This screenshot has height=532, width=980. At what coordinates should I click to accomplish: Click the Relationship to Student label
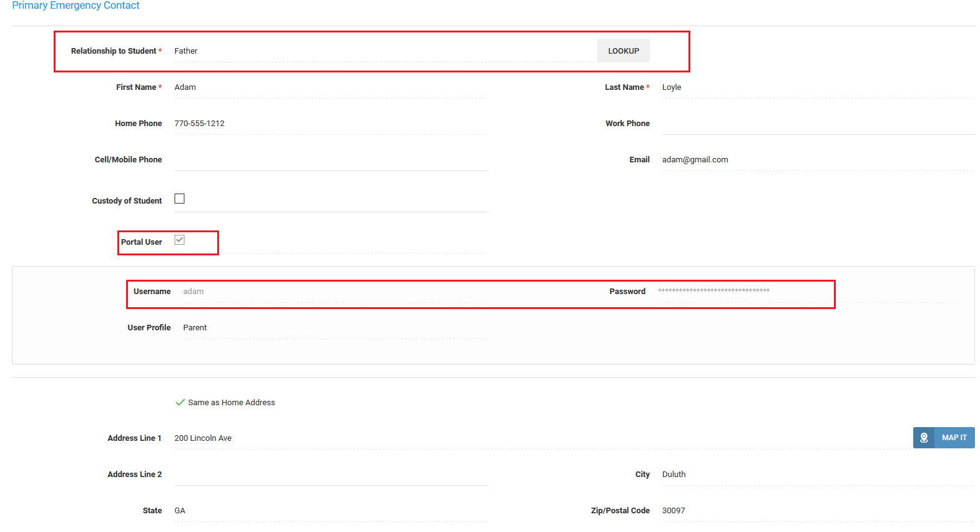pos(114,51)
